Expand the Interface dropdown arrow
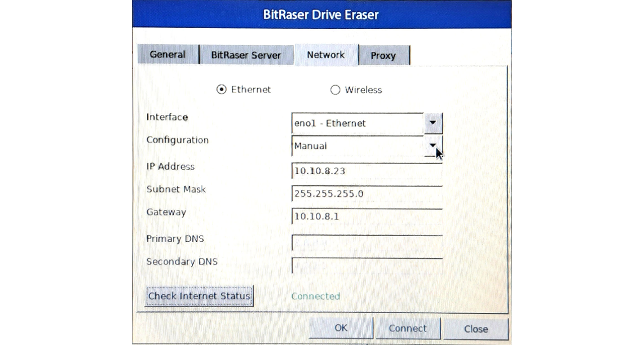Viewport: 644px width, 345px height. point(433,123)
